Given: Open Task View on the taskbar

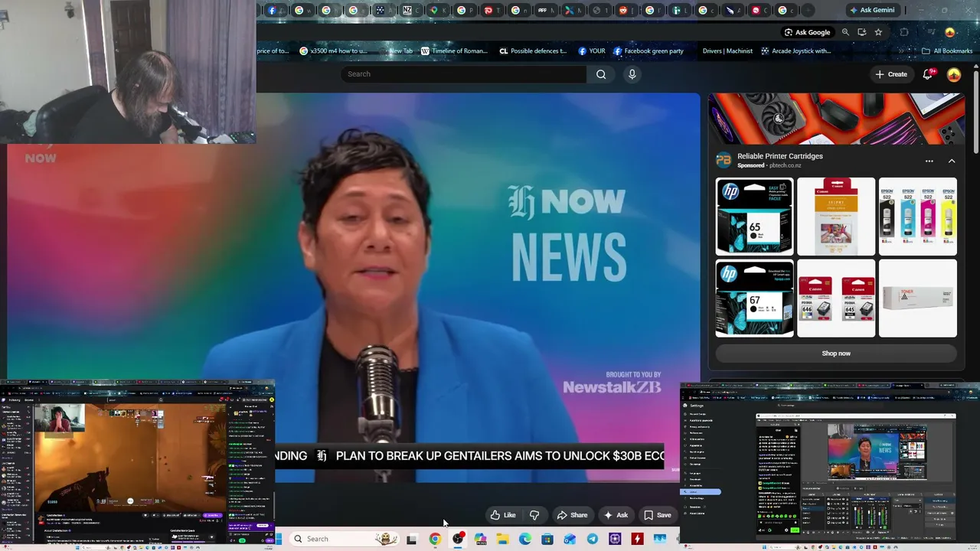Looking at the screenshot, I should tap(411, 540).
